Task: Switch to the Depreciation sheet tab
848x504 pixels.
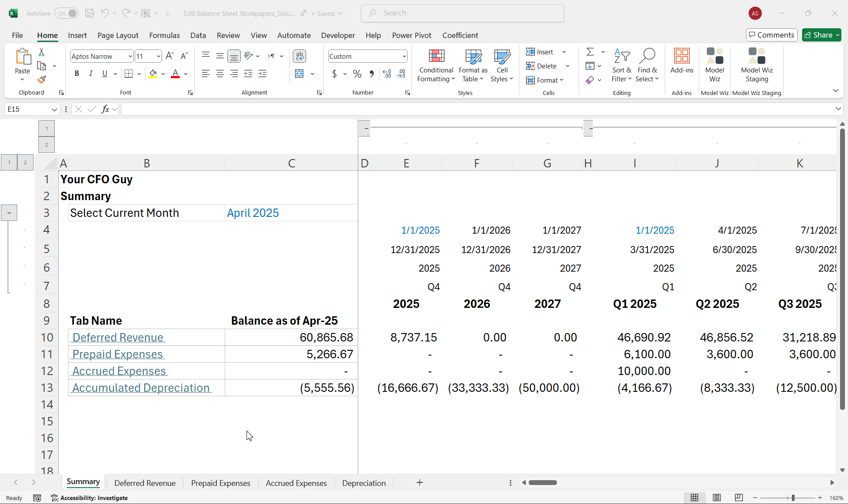Action: point(364,483)
